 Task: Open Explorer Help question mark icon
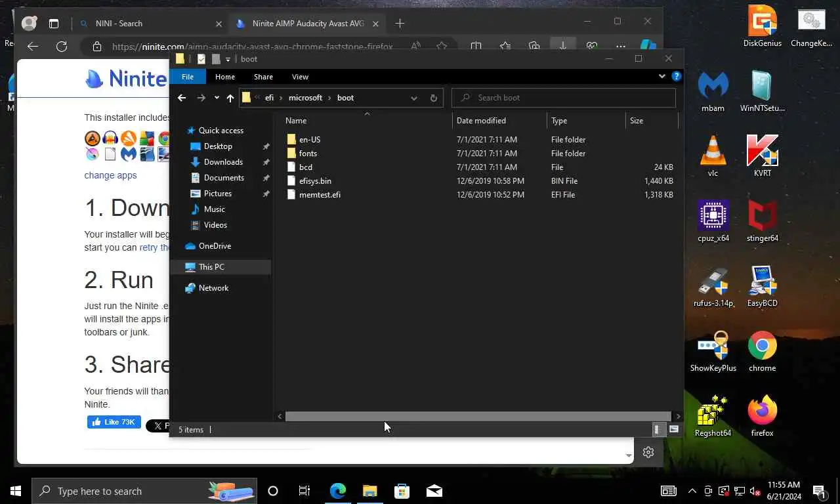pos(677,77)
